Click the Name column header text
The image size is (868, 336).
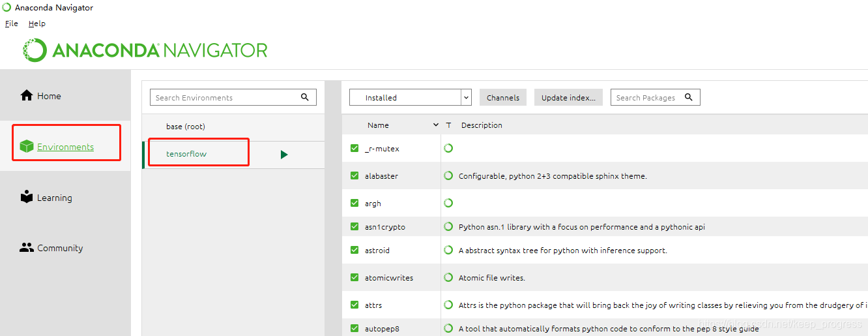378,125
